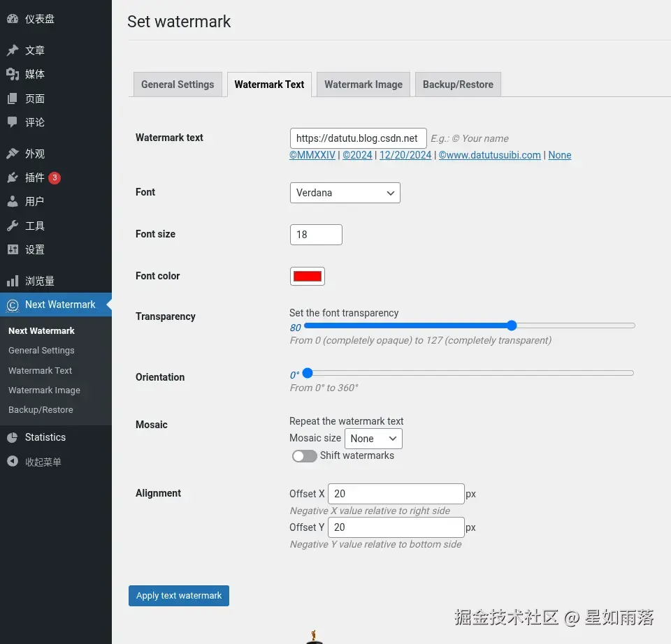Screen dimensions: 671x644
Task: Click the Font size input field
Action: (316, 235)
